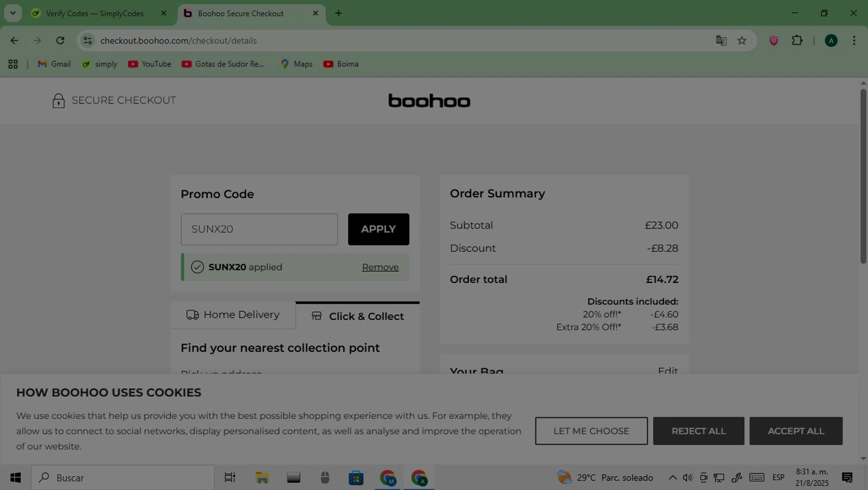This screenshot has width=868, height=490.
Task: Go back to previous page
Action: 14,40
